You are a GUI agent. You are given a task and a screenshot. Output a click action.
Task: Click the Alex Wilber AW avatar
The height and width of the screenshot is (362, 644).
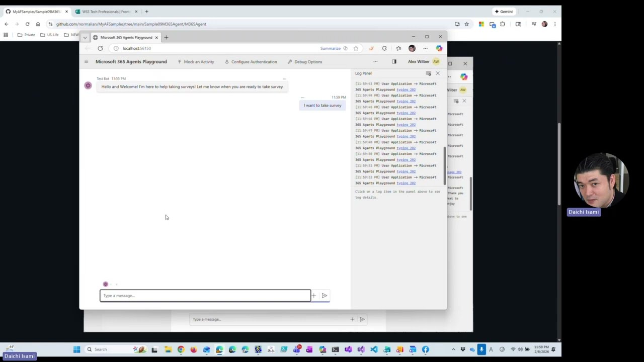436,62
